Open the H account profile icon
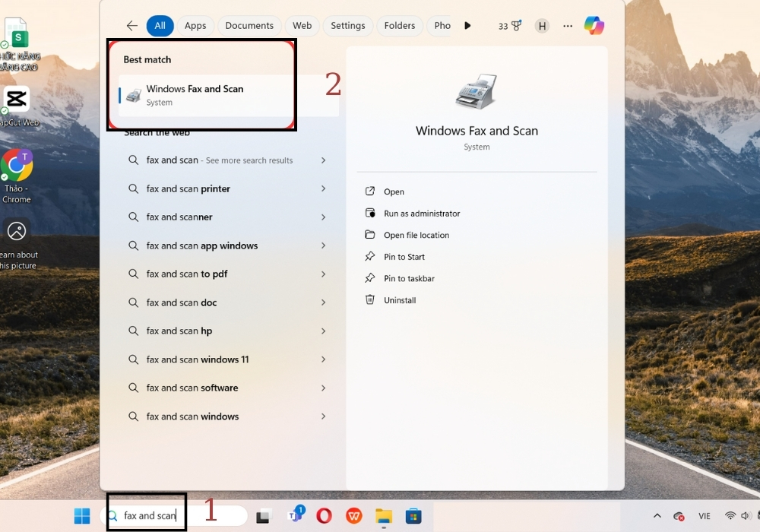 point(542,26)
